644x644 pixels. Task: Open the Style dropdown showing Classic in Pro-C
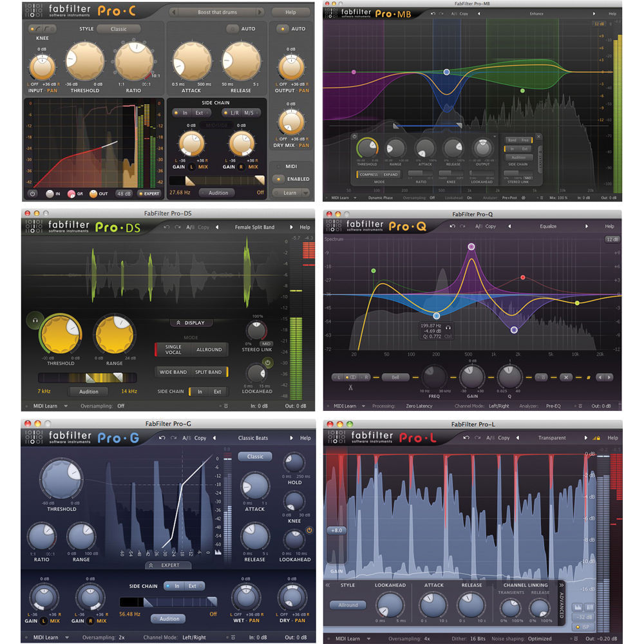118,29
